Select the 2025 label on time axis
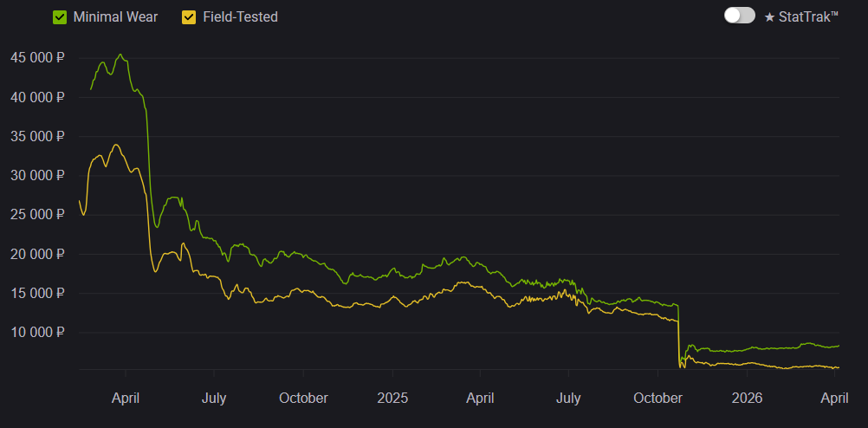Viewport: 868px width, 428px height. tap(392, 398)
